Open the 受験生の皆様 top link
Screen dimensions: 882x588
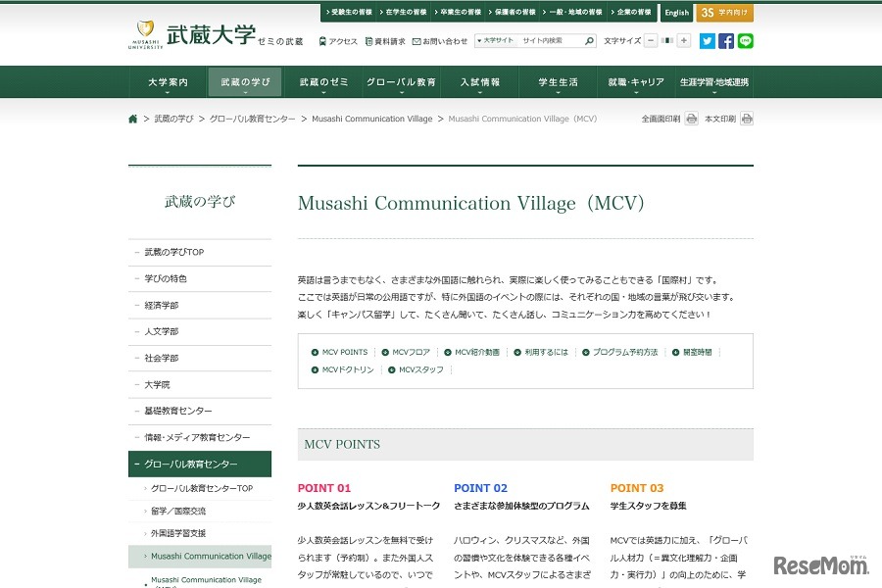point(349,13)
